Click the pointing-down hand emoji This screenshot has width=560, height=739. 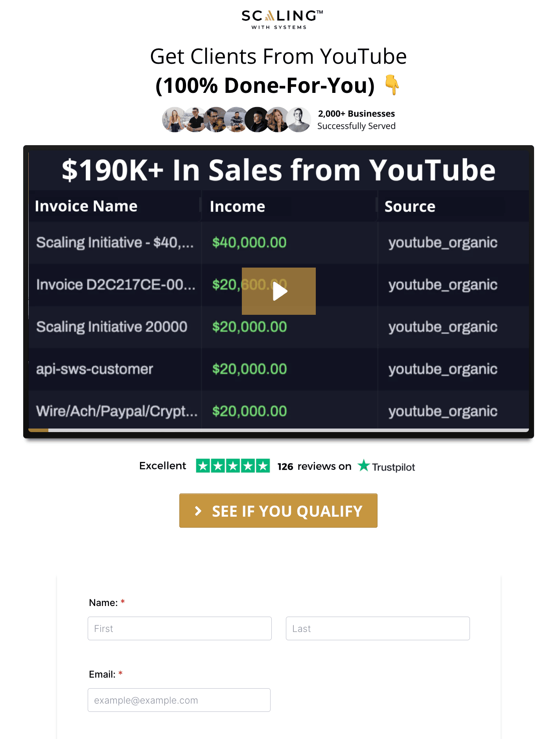tap(392, 85)
